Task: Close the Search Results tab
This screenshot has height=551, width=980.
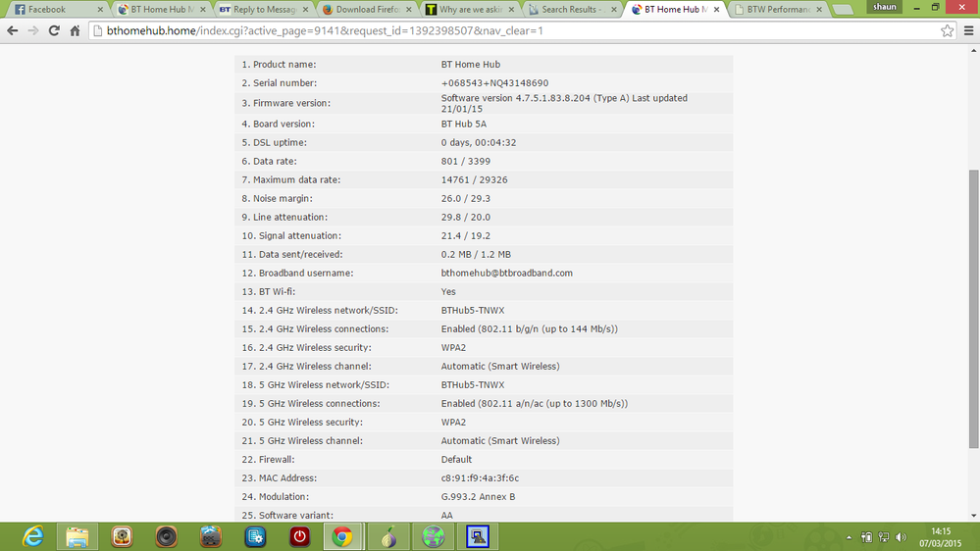Action: point(614,10)
